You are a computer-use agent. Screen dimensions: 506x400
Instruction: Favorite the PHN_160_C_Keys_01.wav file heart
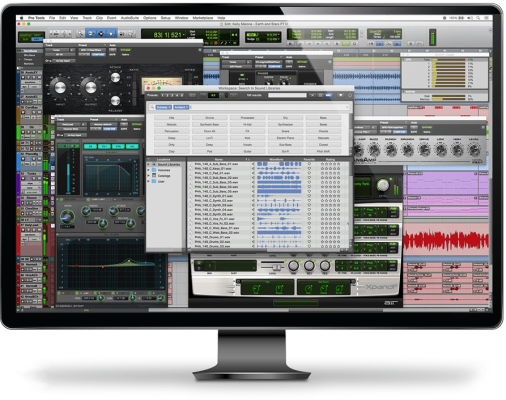(x=309, y=169)
